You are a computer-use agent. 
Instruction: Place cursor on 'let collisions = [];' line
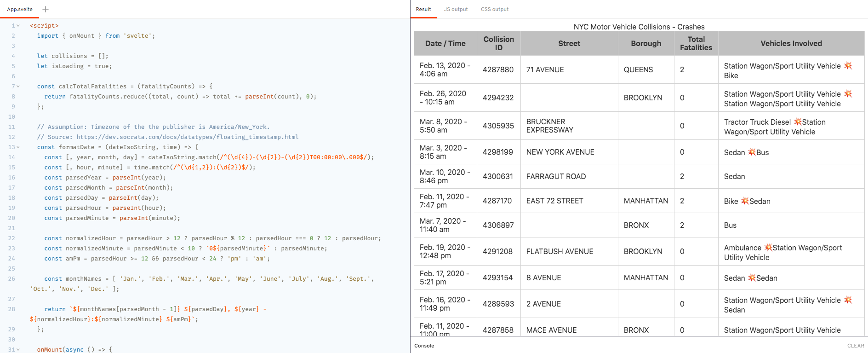[73, 56]
